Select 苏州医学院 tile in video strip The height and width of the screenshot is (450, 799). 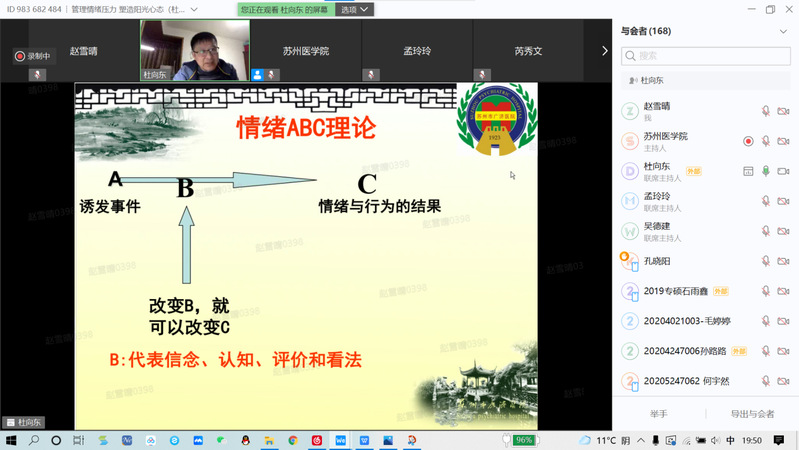[x=305, y=50]
